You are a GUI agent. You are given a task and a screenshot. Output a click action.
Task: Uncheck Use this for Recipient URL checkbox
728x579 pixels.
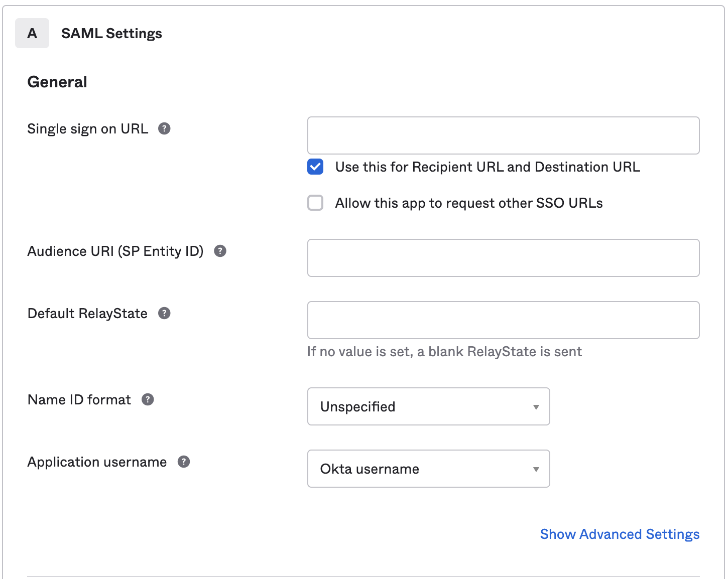(x=315, y=167)
